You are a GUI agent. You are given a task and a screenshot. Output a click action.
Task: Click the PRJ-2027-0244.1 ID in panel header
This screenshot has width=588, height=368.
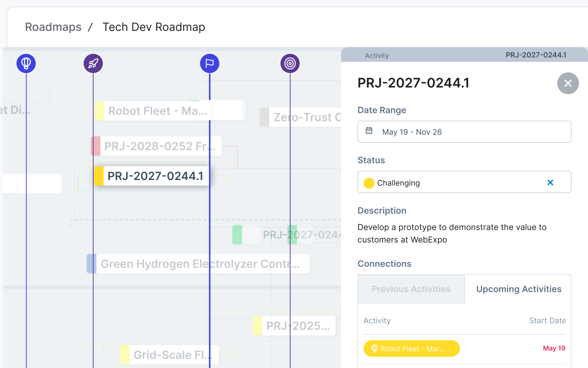coord(536,55)
